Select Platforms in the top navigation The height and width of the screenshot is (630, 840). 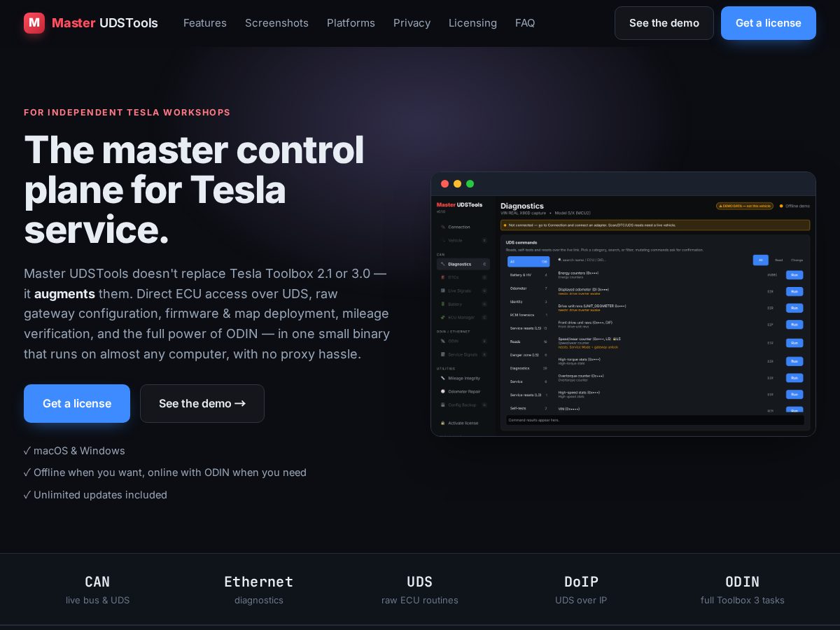coord(351,23)
